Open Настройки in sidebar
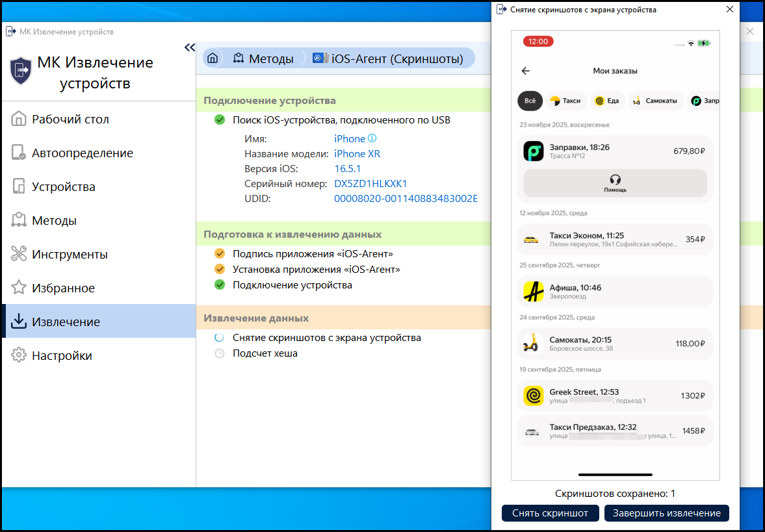This screenshot has width=765, height=532. pos(99,355)
